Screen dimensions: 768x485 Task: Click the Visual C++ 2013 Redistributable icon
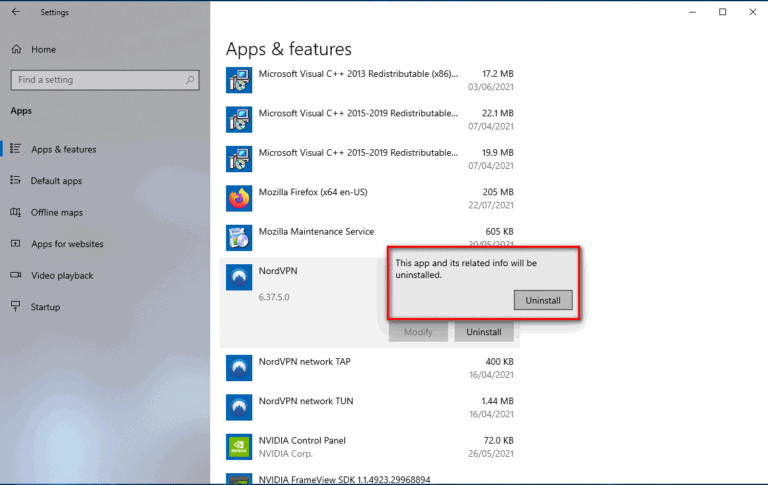[239, 80]
